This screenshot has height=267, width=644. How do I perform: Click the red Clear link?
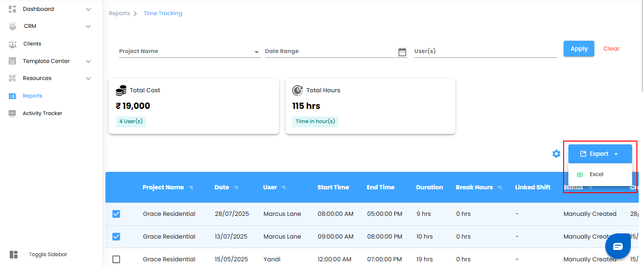(611, 49)
